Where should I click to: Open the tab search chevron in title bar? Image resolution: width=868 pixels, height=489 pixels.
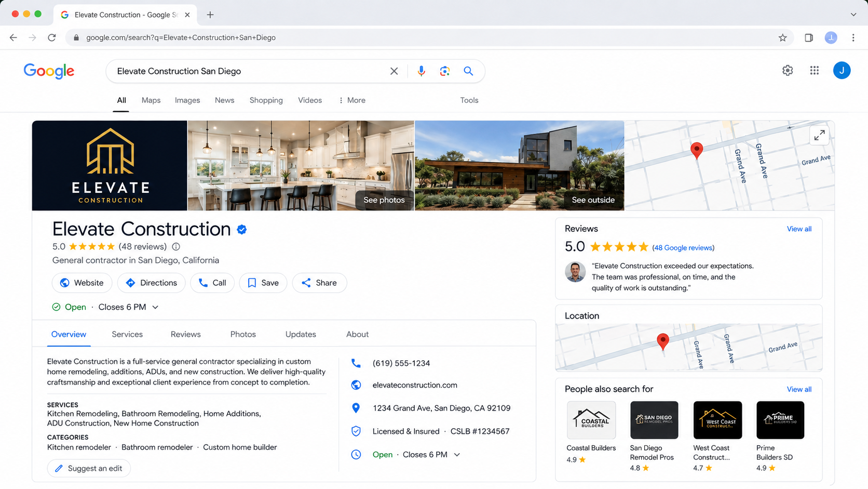coord(853,15)
